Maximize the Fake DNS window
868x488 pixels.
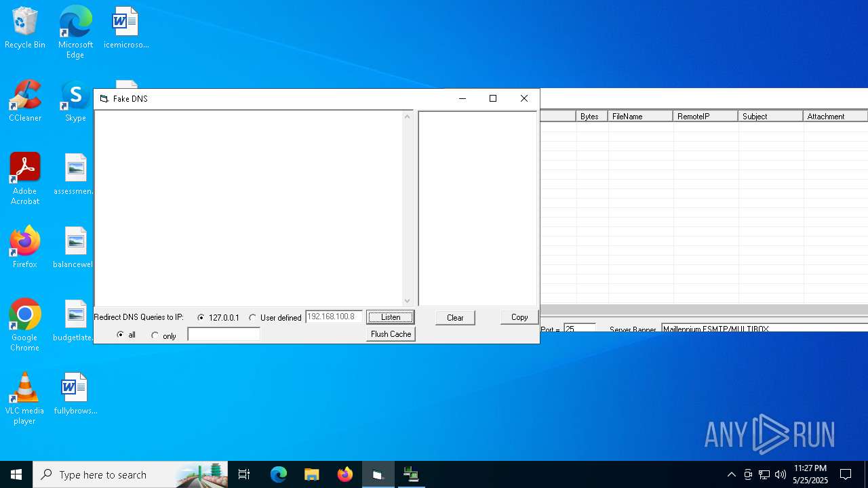[x=493, y=99]
